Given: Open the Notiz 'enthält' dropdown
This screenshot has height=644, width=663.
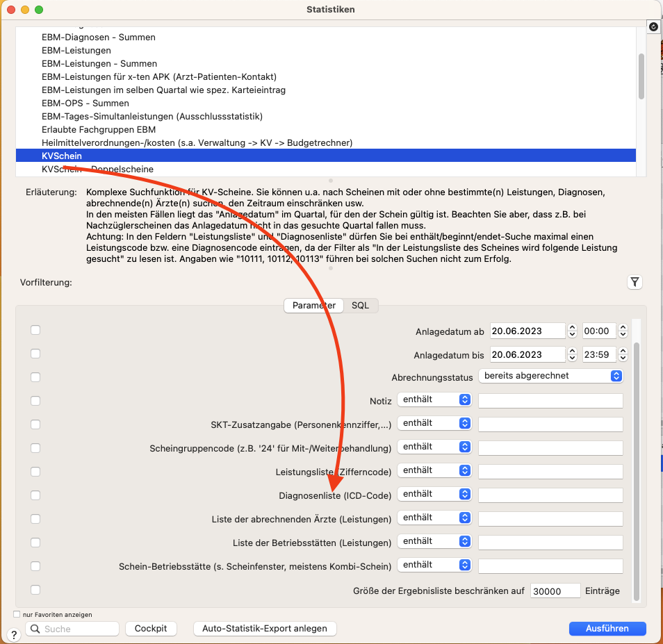Looking at the screenshot, I should click(x=434, y=399).
